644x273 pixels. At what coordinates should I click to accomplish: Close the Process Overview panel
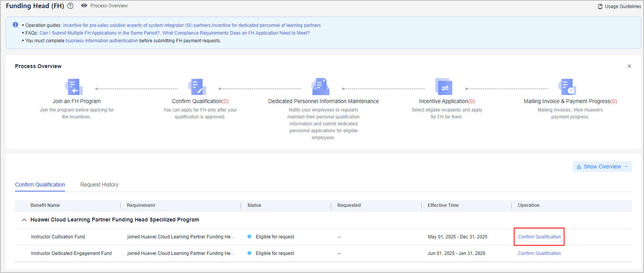629,66
